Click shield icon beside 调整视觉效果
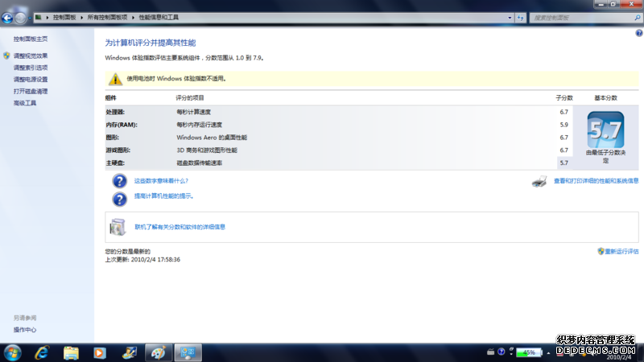 6,56
